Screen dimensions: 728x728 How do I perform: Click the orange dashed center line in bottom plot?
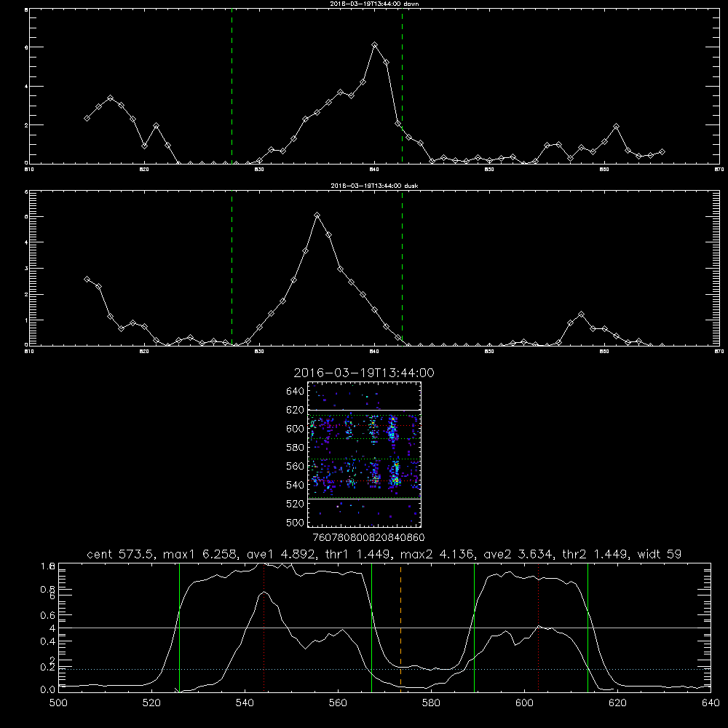(400, 628)
